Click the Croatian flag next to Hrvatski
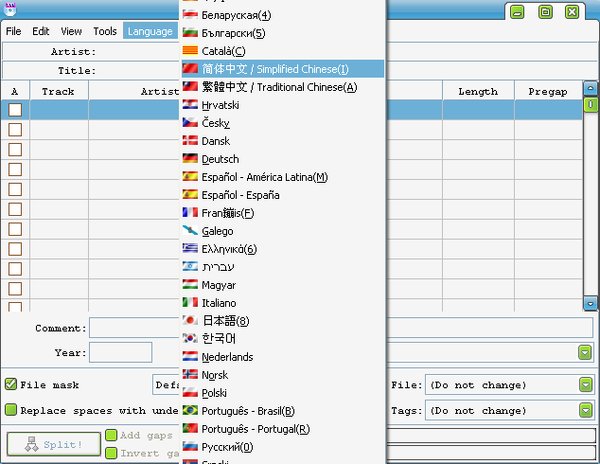600x464 pixels. 190,104
